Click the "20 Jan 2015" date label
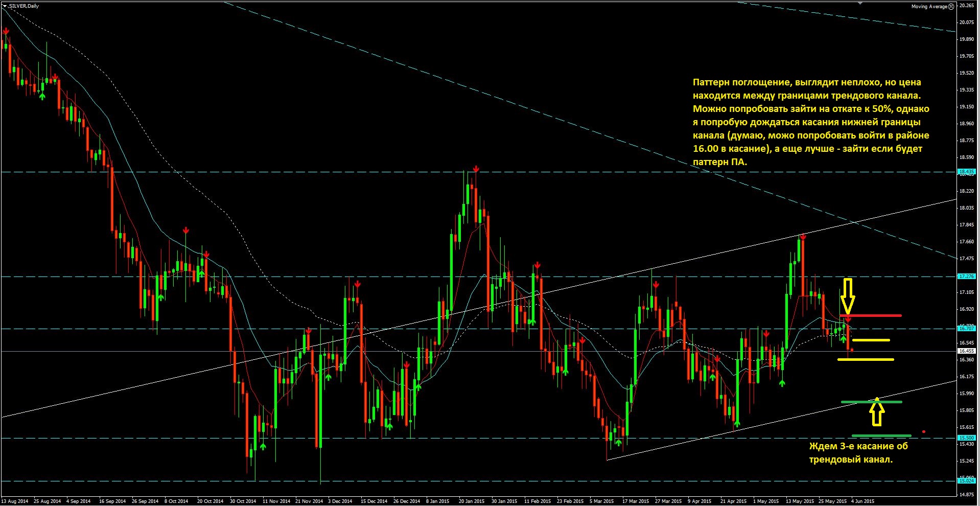 [472, 501]
